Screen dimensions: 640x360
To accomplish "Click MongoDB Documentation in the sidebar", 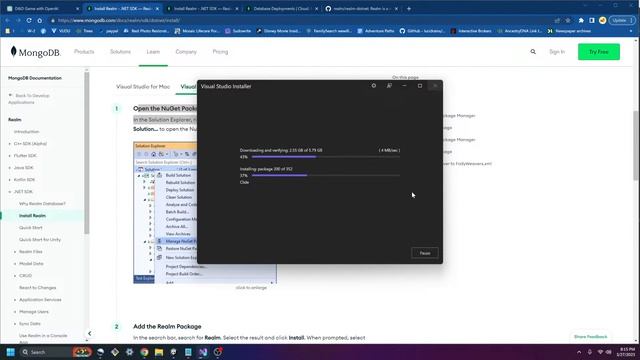I will tap(35, 78).
